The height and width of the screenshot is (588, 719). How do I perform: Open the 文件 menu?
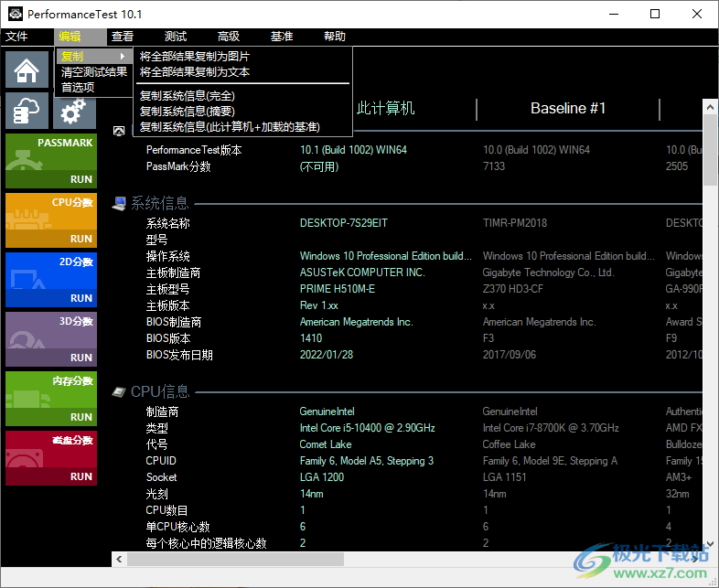(x=16, y=37)
